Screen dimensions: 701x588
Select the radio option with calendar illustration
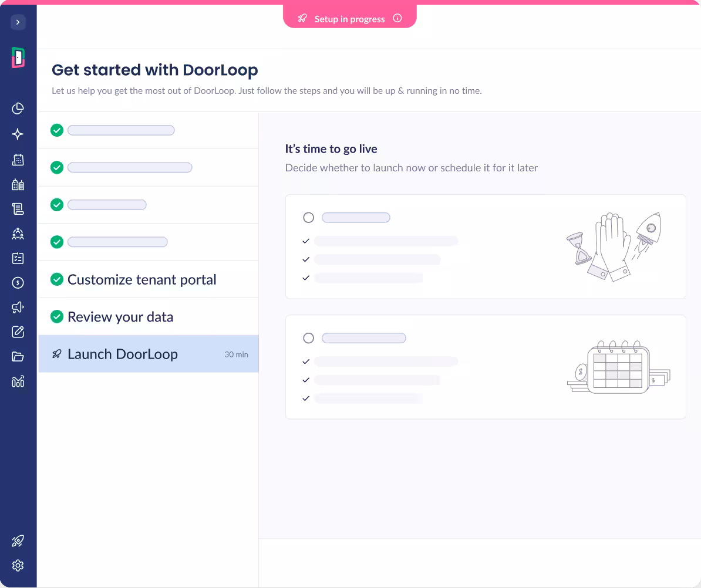click(x=308, y=338)
